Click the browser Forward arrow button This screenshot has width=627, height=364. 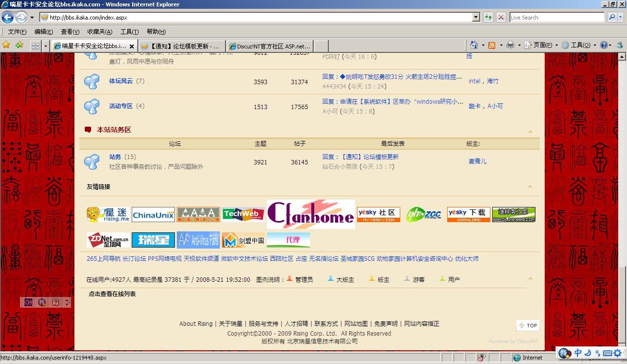coord(21,17)
